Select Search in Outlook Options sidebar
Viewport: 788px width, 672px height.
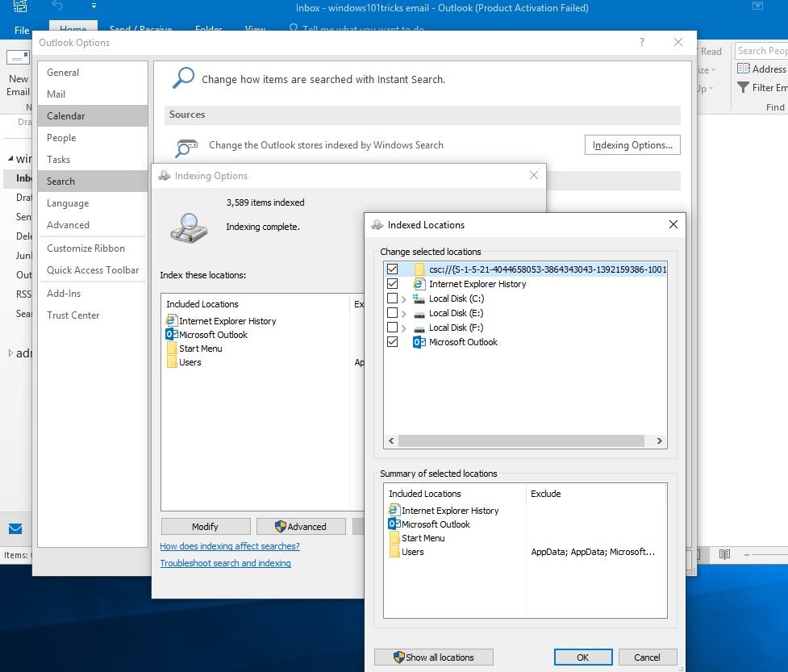93,181
